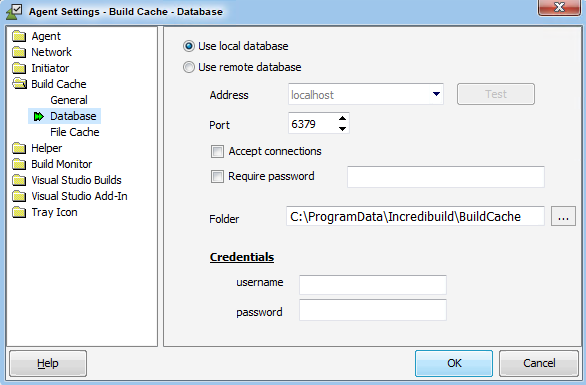Click the green arrow beside Database
Viewport: 586px width, 385px height.
pos(38,117)
